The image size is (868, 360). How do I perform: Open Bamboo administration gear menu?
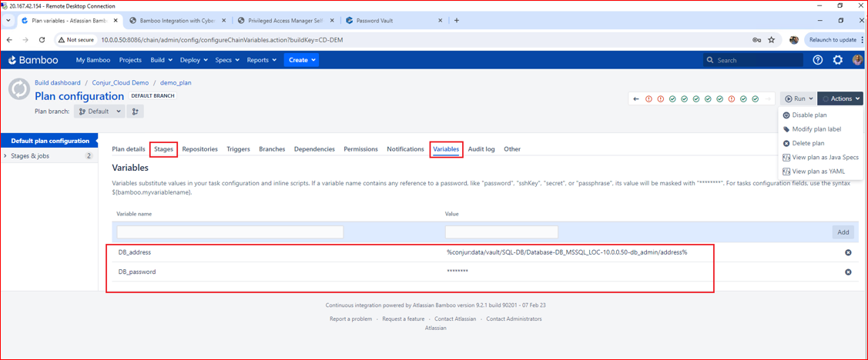pos(837,60)
